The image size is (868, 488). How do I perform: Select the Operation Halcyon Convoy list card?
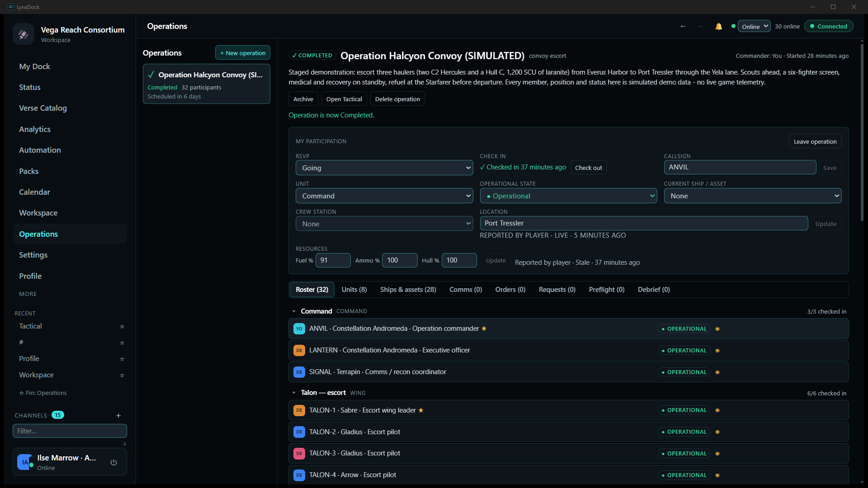(207, 84)
